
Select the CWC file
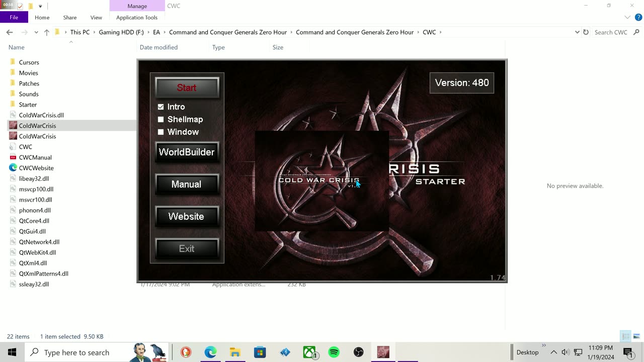tap(25, 147)
